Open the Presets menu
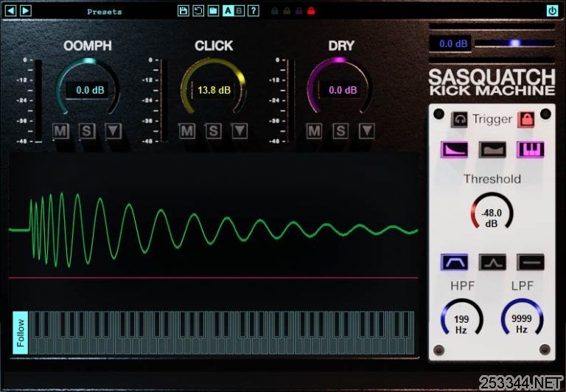This screenshot has height=392, width=566. click(105, 12)
